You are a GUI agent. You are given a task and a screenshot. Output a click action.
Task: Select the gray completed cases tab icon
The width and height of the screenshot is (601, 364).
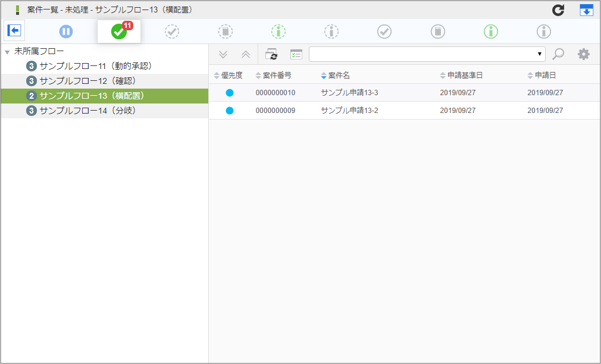384,31
